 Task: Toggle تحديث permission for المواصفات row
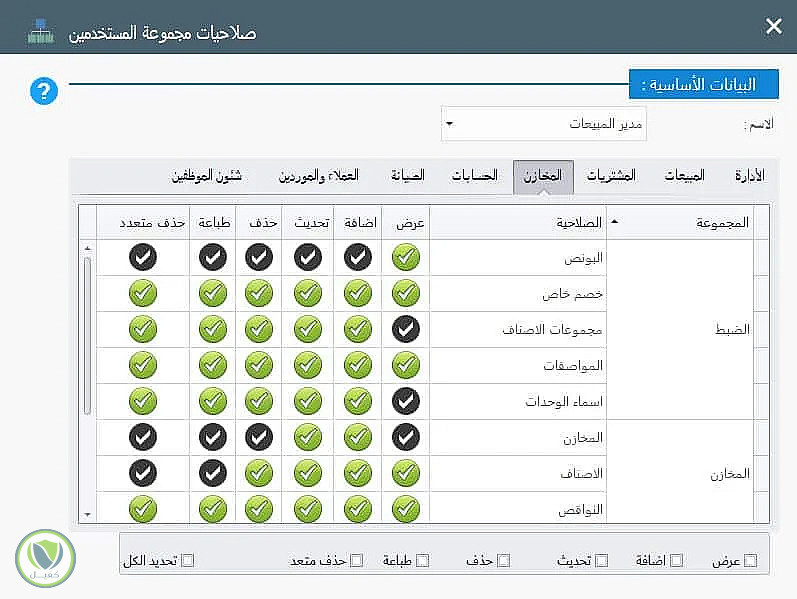[x=308, y=365]
